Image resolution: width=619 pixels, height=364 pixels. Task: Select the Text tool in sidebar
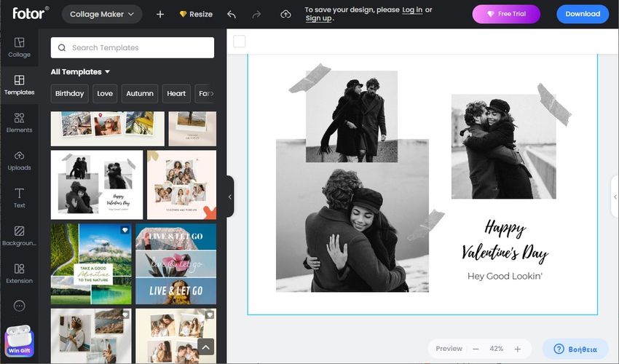pos(19,198)
